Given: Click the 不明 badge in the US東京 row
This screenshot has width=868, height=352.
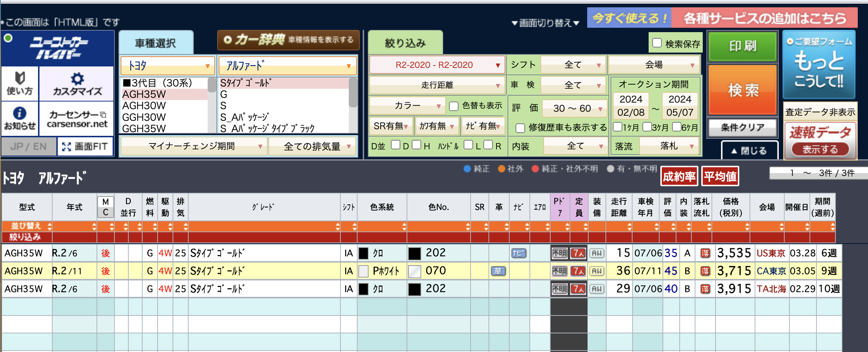Looking at the screenshot, I should [x=559, y=253].
